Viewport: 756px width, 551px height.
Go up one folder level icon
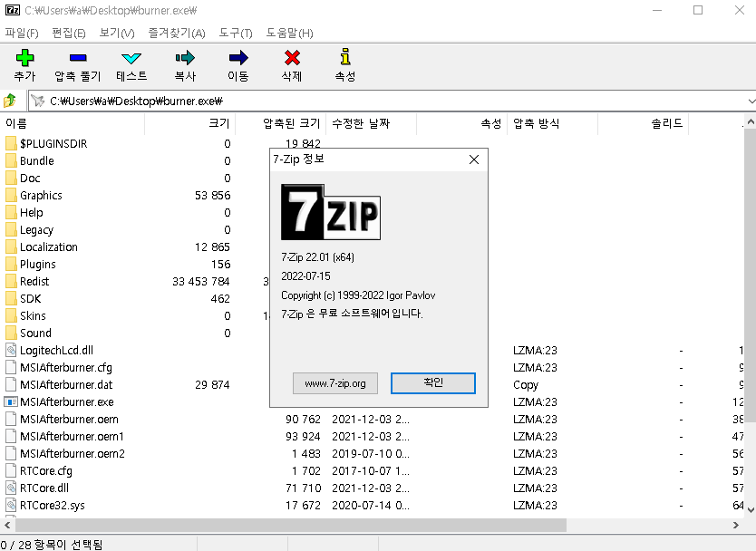coord(10,101)
